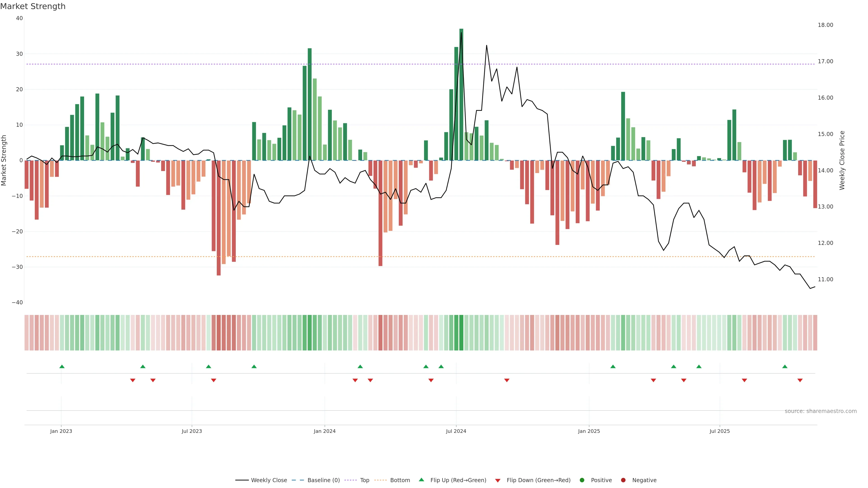Screen dimensions: 868x488
Task: Click the darkest green heatmap strip cell
Action: click(x=461, y=333)
